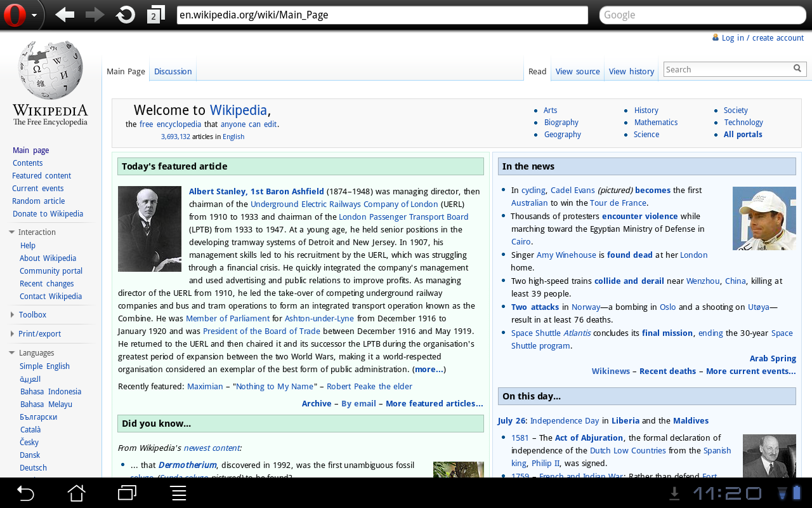Viewport: 812px width, 508px height.
Task: Tap the Android back button
Action: coord(25,493)
